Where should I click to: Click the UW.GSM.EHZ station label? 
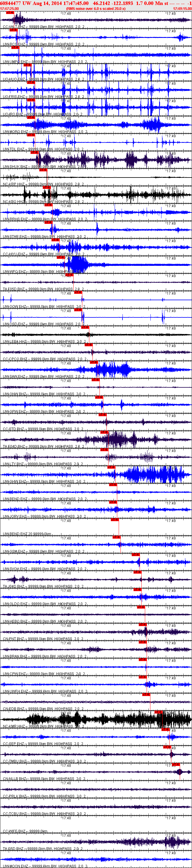(44, 551)
